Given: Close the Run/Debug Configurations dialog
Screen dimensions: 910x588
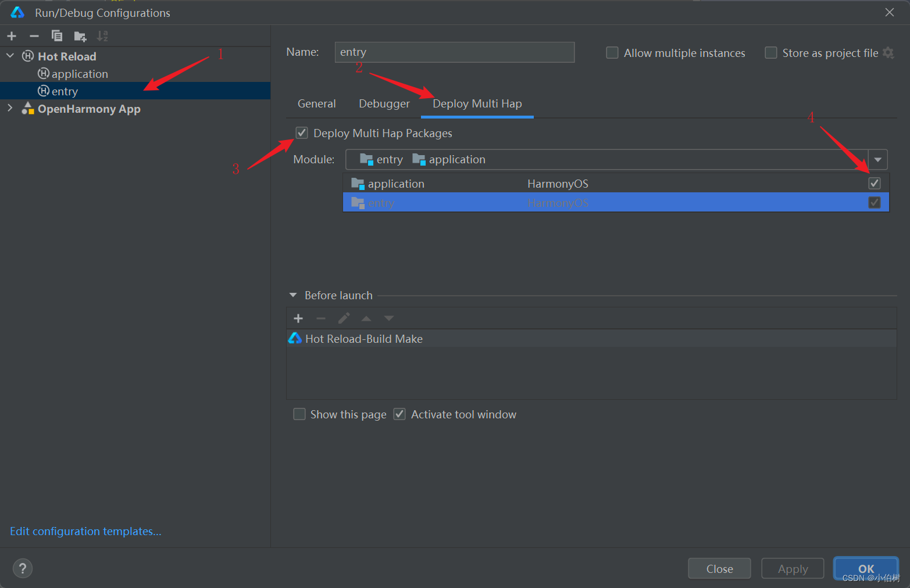Looking at the screenshot, I should (x=889, y=12).
